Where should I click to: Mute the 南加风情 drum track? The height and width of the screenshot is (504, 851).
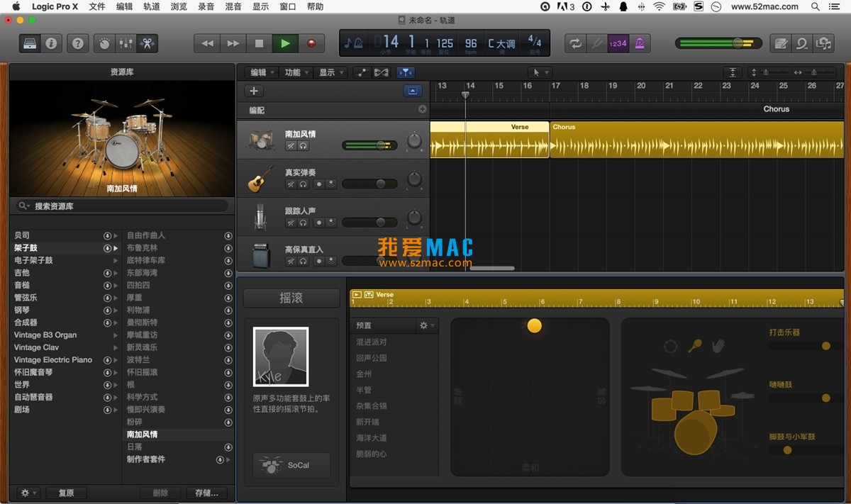291,145
